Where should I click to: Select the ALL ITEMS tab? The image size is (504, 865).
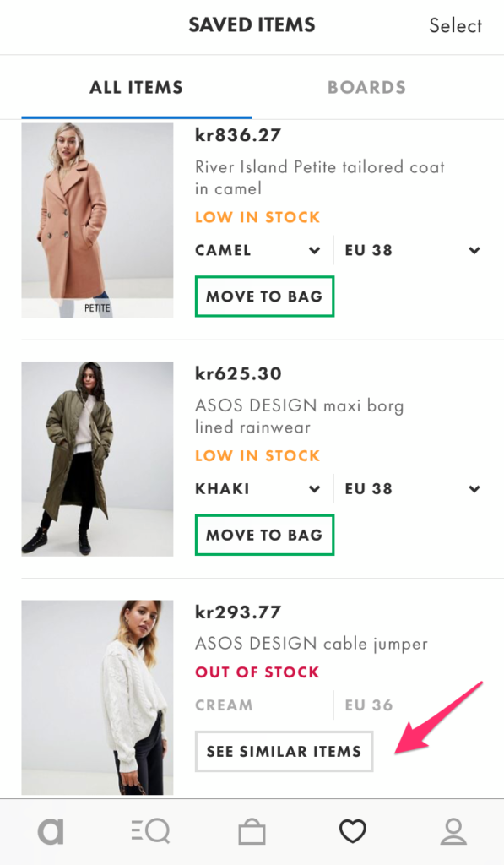click(x=135, y=86)
